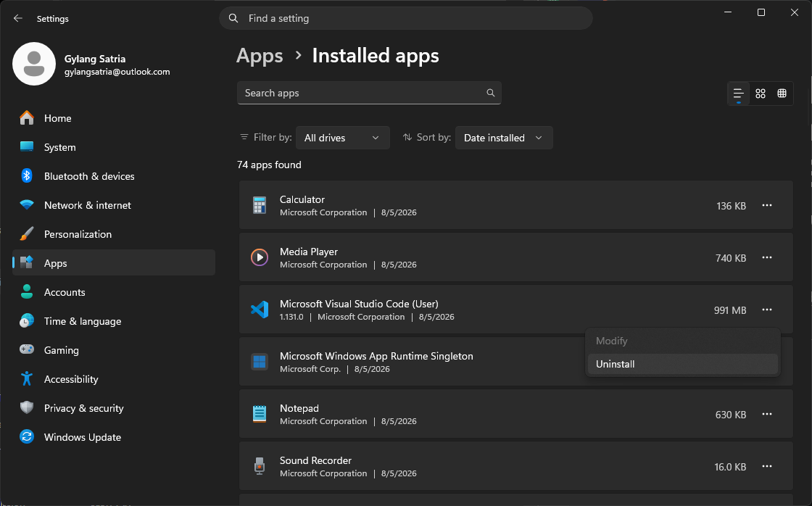Click the Accessibility figure icon in sidebar
The image size is (812, 506).
pos(26,379)
